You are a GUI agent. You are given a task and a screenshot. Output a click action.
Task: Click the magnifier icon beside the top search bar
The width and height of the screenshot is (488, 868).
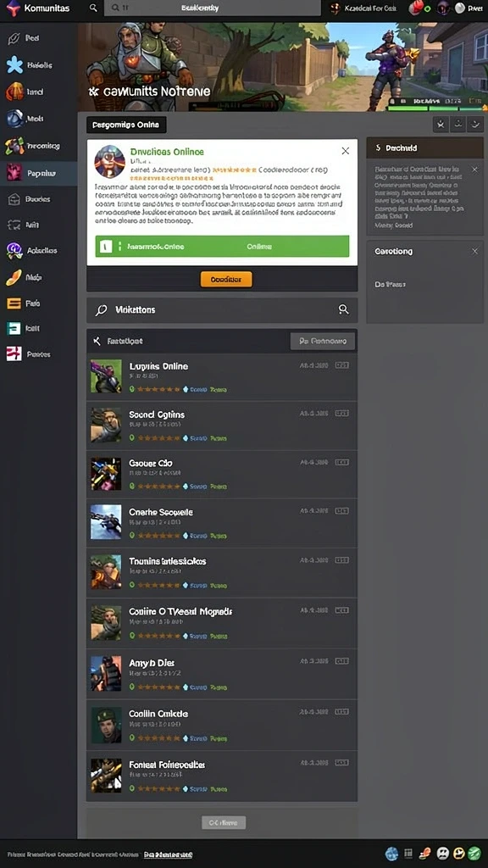93,8
